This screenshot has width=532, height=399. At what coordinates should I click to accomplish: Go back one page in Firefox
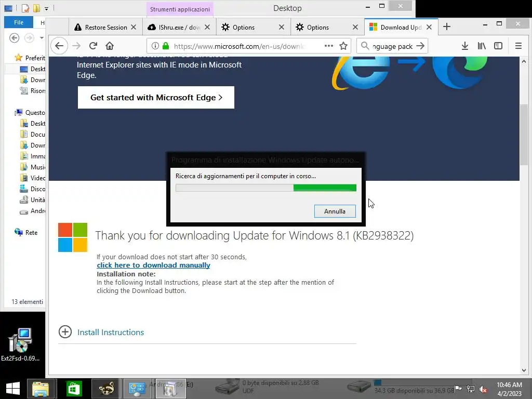59,46
